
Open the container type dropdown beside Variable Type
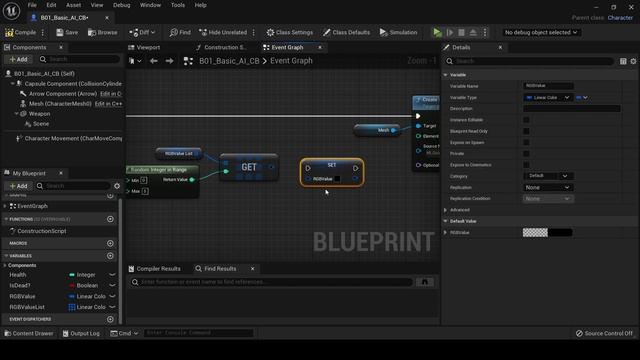click(582, 98)
